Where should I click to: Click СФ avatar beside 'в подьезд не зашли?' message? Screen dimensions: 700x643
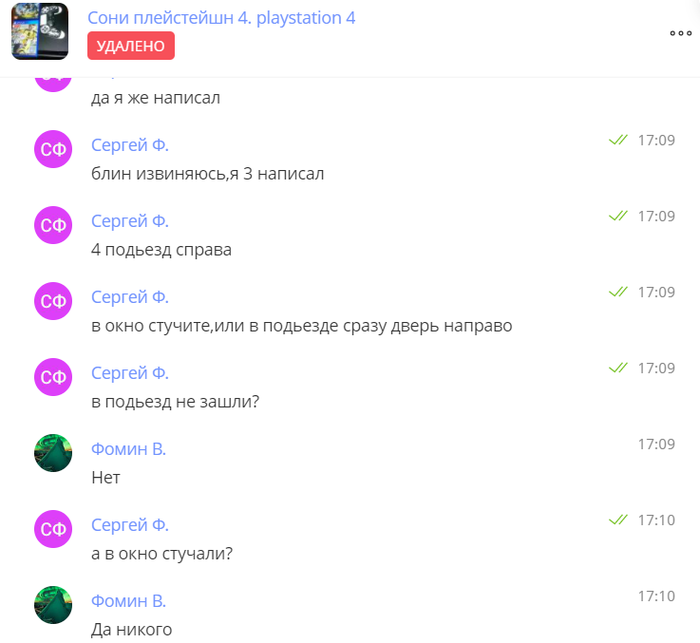click(53, 377)
